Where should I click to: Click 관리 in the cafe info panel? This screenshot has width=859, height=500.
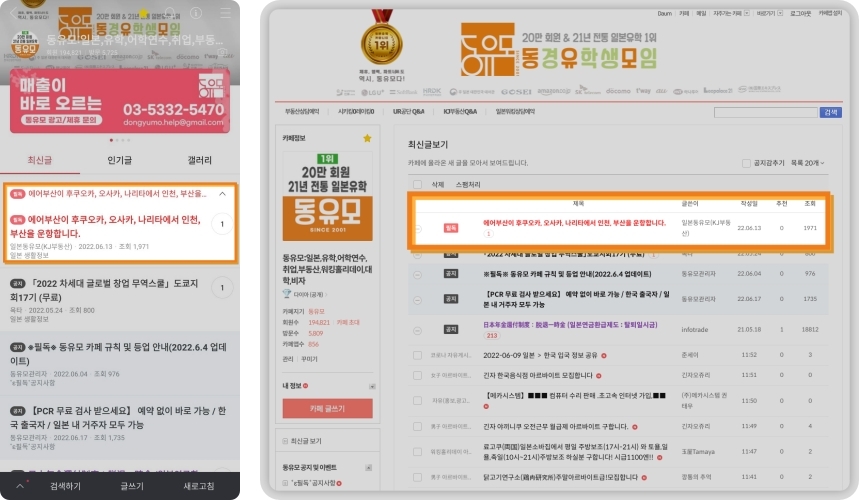tap(288, 359)
